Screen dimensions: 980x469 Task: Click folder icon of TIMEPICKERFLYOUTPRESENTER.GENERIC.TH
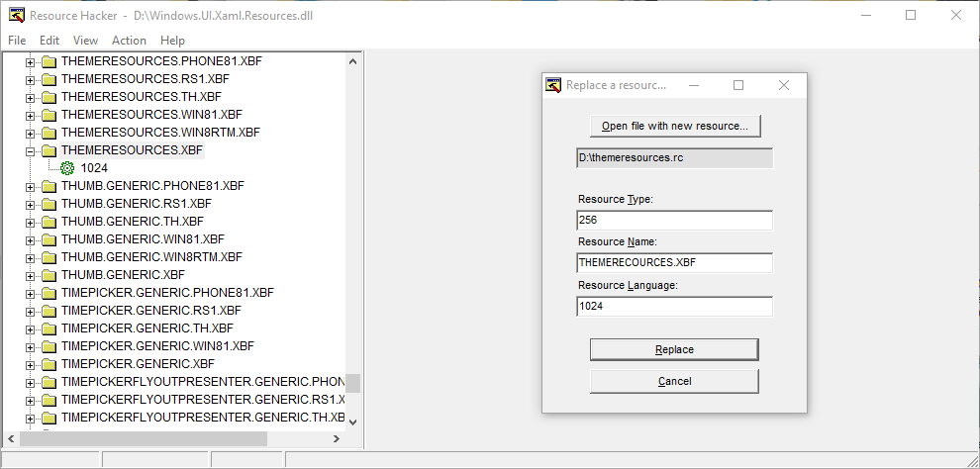click(49, 418)
